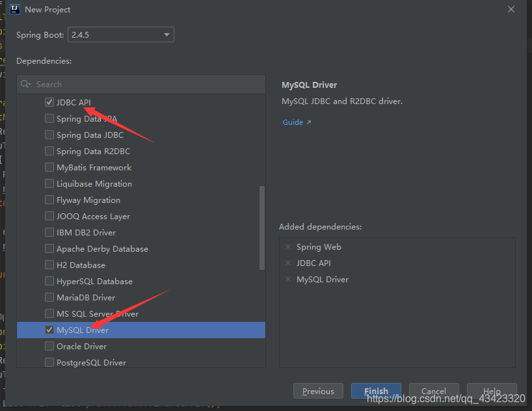Image resolution: width=532 pixels, height=411 pixels.
Task: Click the Previous button
Action: pyautogui.click(x=318, y=391)
